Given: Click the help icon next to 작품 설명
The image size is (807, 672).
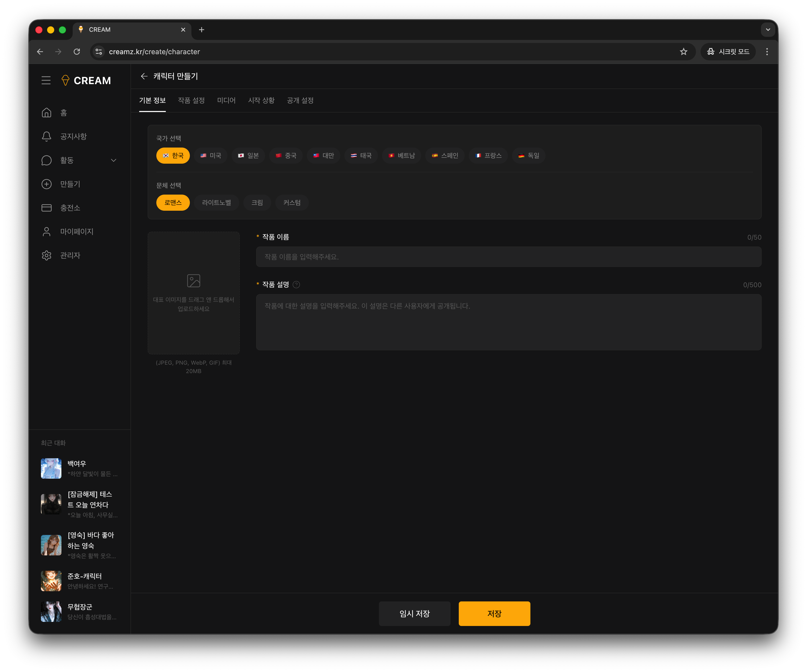Looking at the screenshot, I should 296,285.
